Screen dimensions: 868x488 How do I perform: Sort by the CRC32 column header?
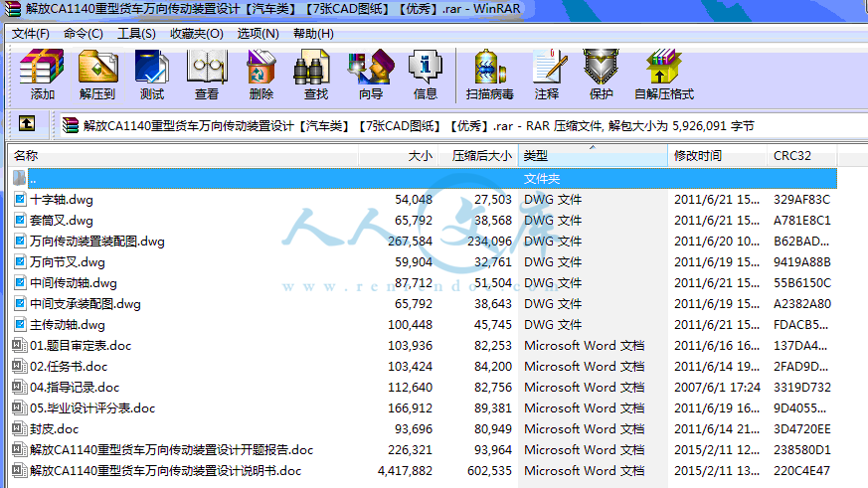point(802,156)
